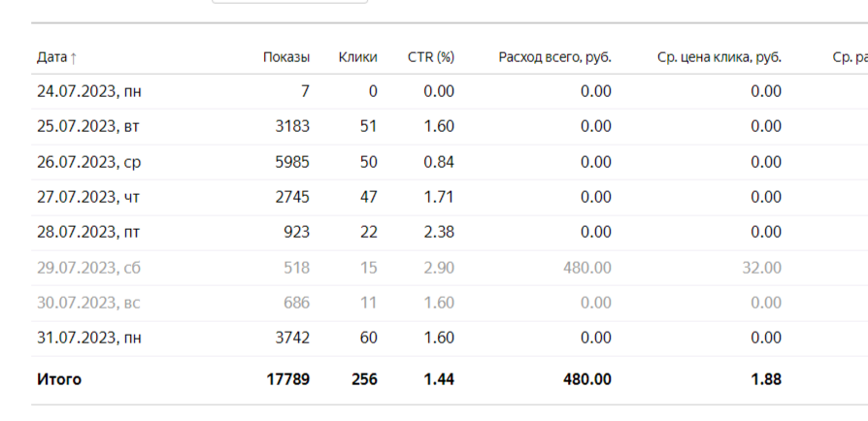The height and width of the screenshot is (421, 868).
Task: Click the sort arrow next to Дата
Action: (x=73, y=57)
